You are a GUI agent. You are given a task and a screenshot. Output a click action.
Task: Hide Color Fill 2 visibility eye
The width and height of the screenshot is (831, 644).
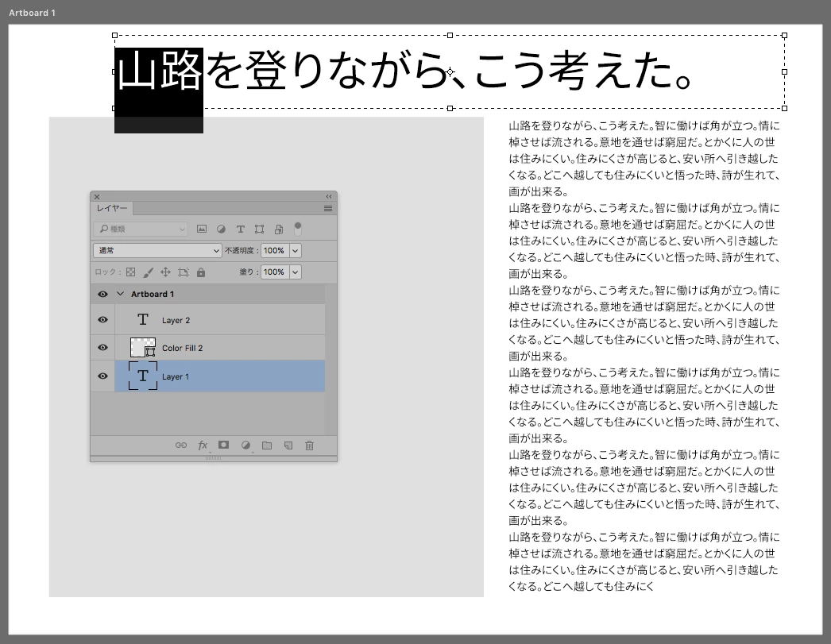click(x=102, y=348)
